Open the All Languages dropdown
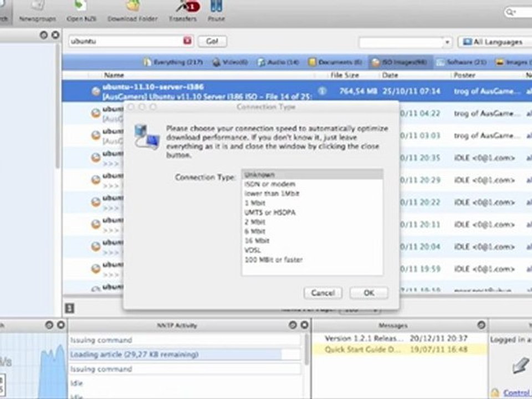Image resolution: width=532 pixels, height=399 pixels. [495, 42]
